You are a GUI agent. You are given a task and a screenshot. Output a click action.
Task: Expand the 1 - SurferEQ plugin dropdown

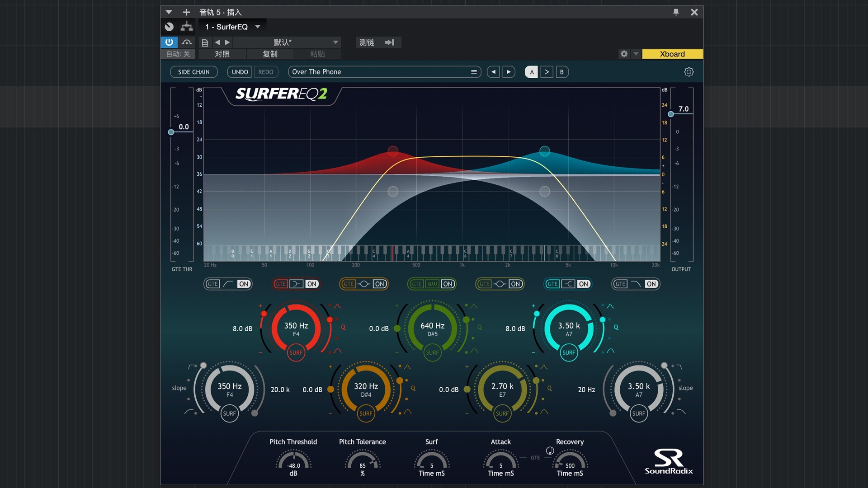pos(258,27)
